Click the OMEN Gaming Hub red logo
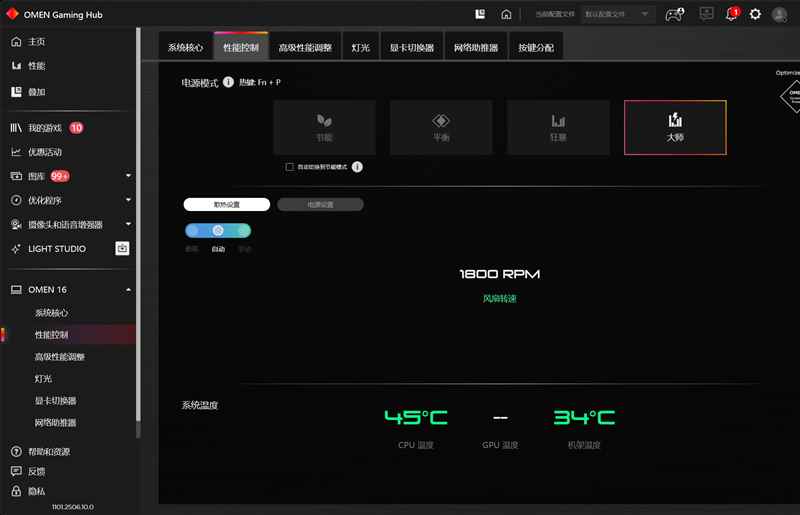Screen dimensions: 800x515 (x=13, y=14)
